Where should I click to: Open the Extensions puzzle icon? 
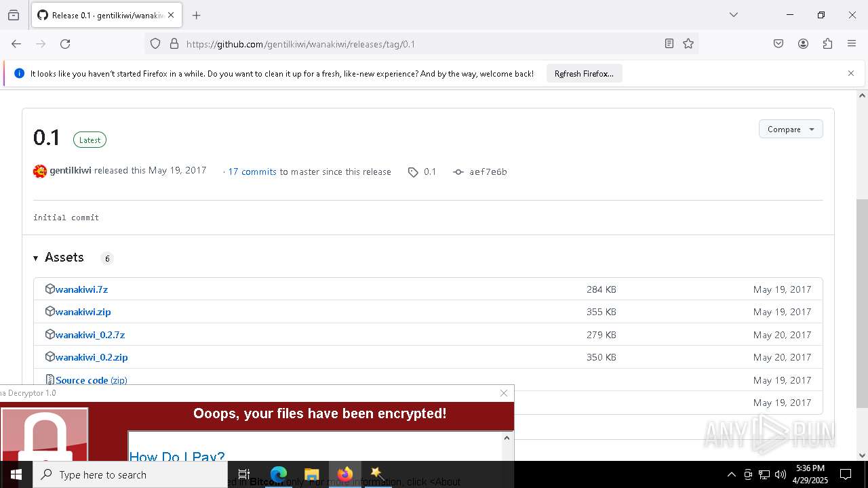(827, 44)
